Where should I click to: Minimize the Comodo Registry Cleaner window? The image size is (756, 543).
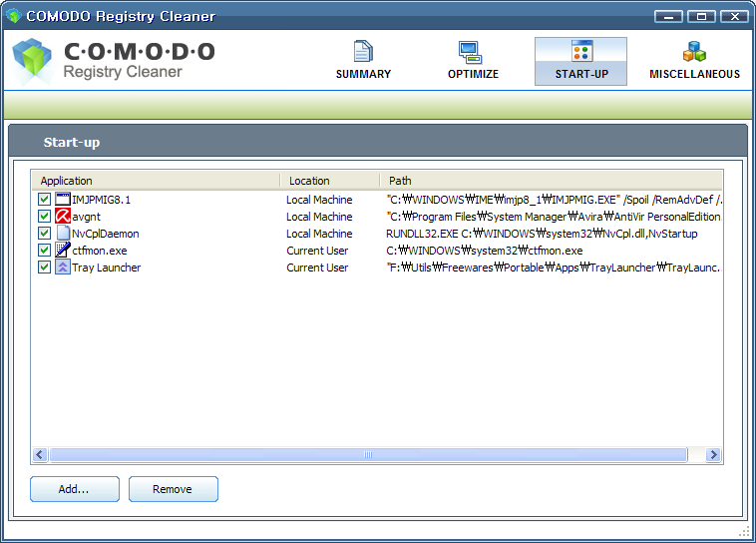(668, 16)
